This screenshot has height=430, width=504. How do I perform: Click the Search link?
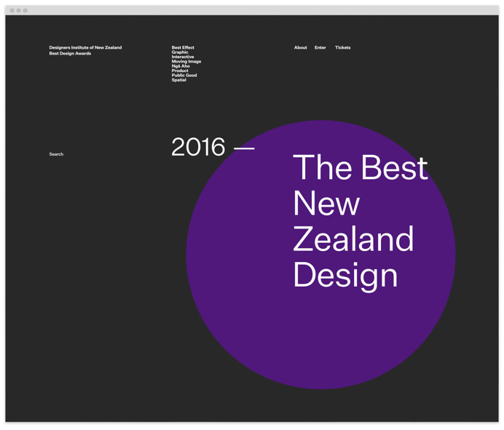click(56, 154)
